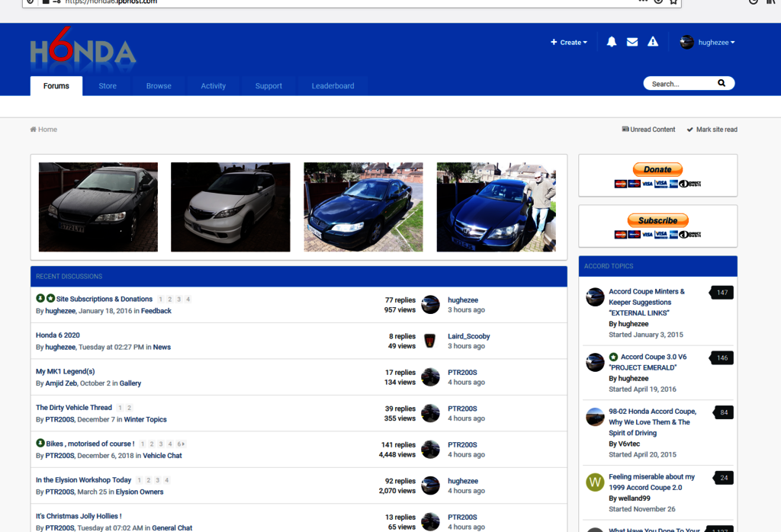
Task: Open the Support tab
Action: point(268,85)
